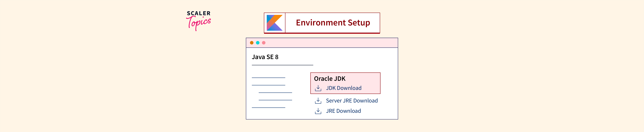Select the topmost sidebar placeholder line
This screenshot has width=644, height=132.
click(x=268, y=78)
